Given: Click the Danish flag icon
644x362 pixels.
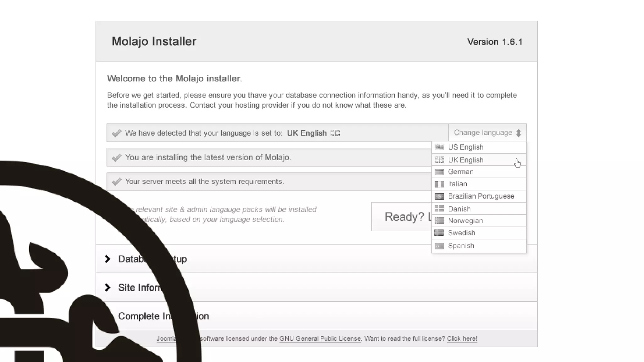Looking at the screenshot, I should click(x=439, y=209).
